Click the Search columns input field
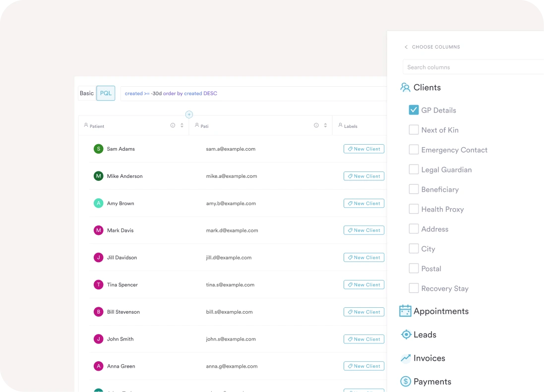This screenshot has width=544, height=392. [x=471, y=67]
